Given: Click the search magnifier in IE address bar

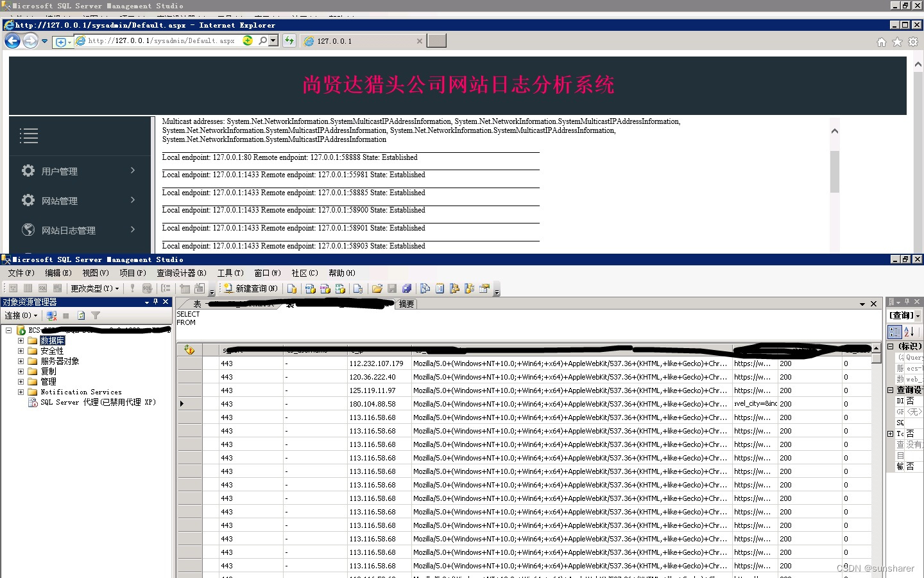Looking at the screenshot, I should pos(263,40).
